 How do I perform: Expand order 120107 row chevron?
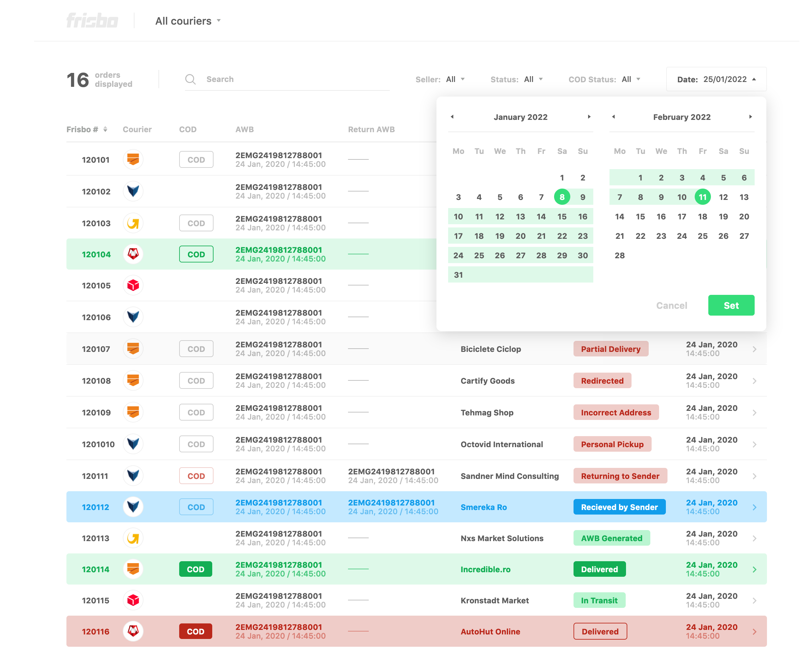[x=754, y=349]
